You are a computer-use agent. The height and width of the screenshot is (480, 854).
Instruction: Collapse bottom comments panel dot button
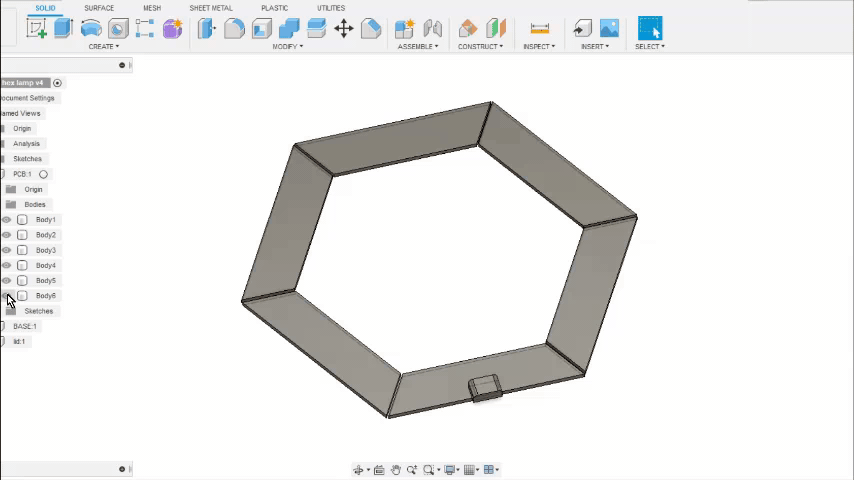(122, 469)
